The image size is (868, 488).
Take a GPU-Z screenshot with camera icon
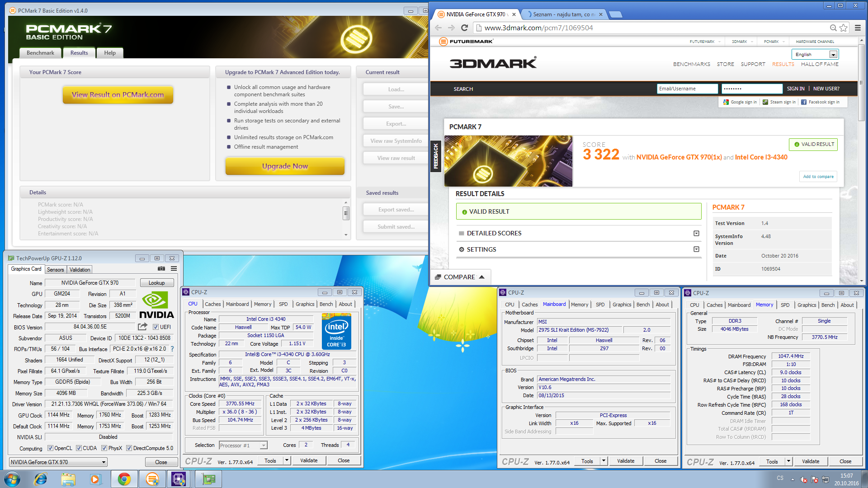pyautogui.click(x=161, y=269)
